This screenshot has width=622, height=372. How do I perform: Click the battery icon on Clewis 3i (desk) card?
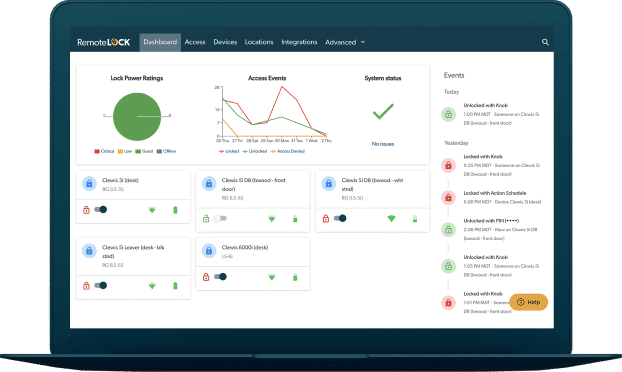pyautogui.click(x=175, y=210)
